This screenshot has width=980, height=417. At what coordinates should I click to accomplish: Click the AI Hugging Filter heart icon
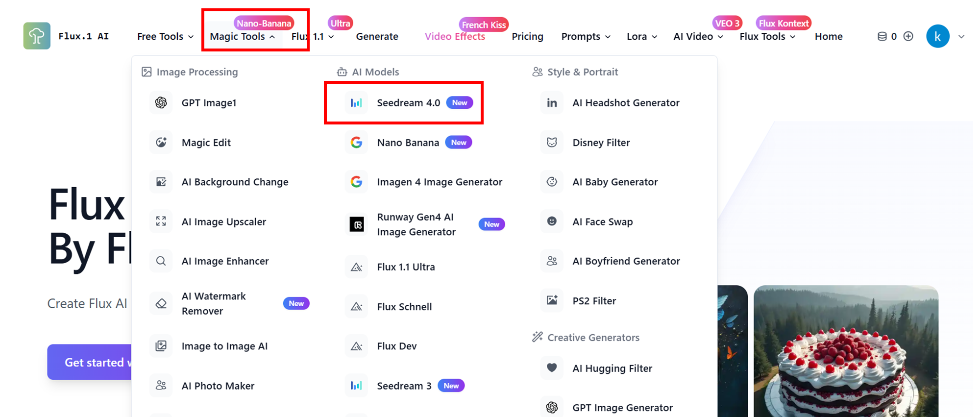coord(552,368)
